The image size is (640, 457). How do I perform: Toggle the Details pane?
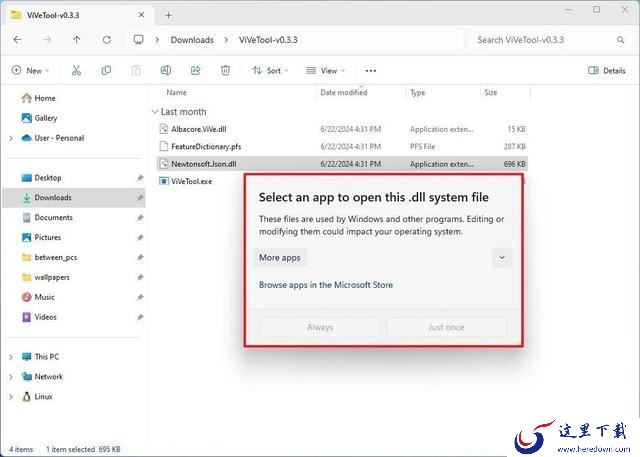point(607,71)
